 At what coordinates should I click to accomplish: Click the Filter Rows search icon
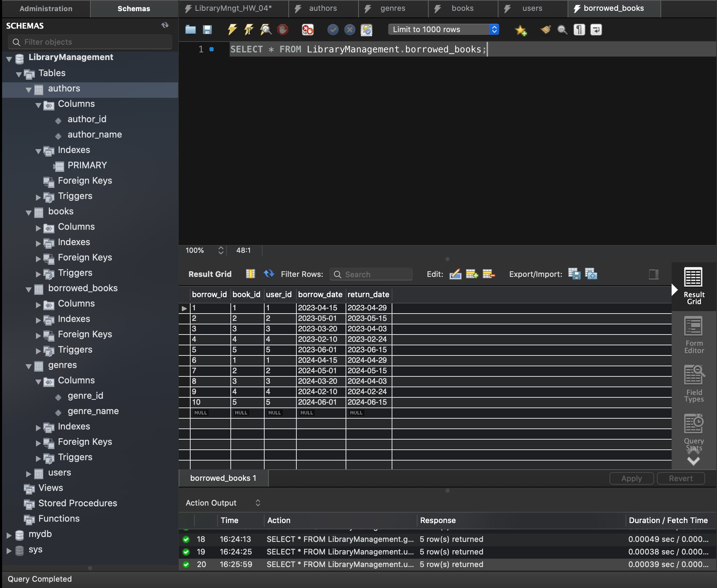pyautogui.click(x=338, y=274)
